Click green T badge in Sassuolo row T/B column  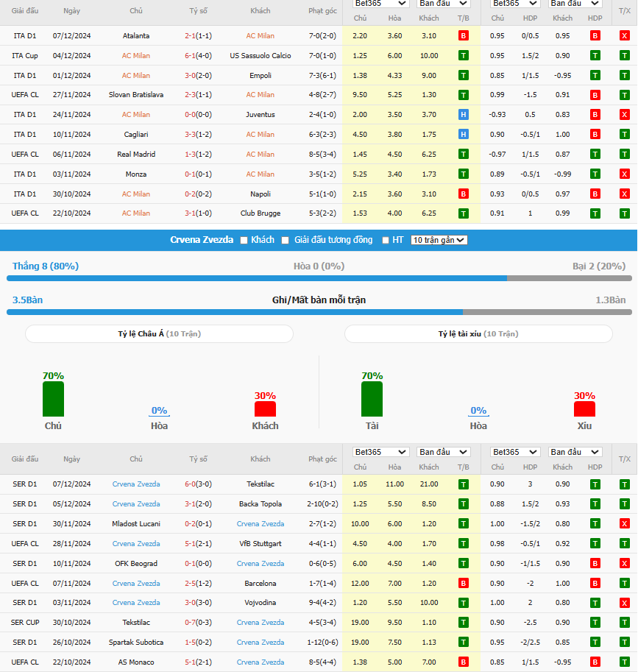click(x=463, y=56)
